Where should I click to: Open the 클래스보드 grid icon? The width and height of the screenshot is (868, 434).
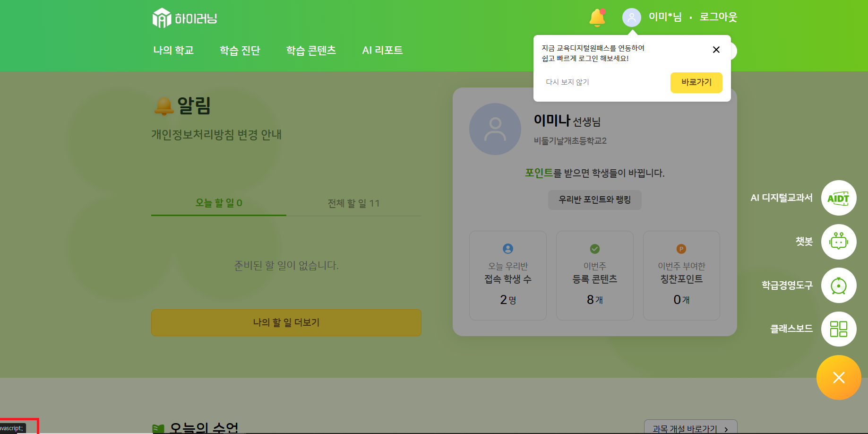[838, 329]
